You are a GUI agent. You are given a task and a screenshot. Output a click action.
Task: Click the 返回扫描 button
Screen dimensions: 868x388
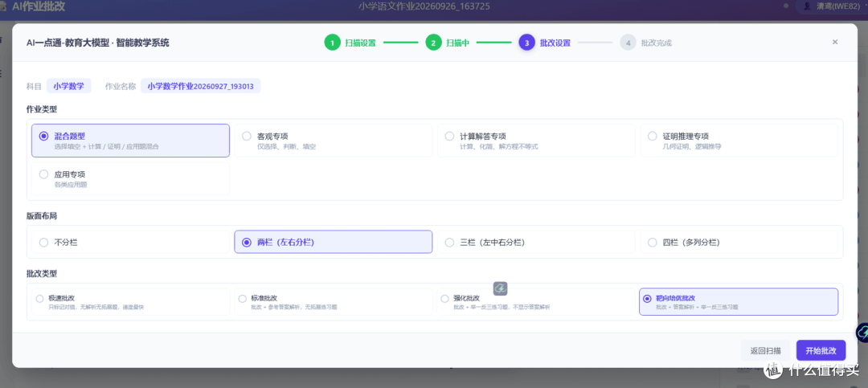(x=766, y=350)
